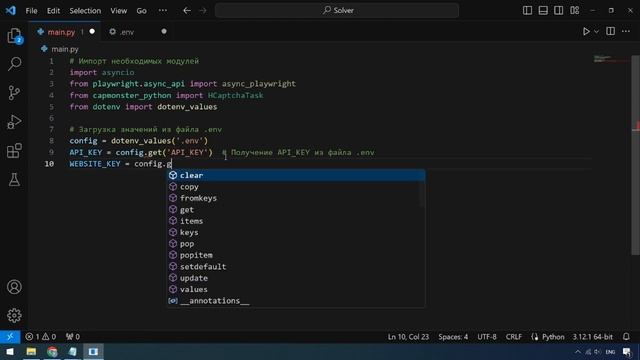Show hidden tray icons chevron
Image resolution: width=640 pixels, height=360 pixels.
pyautogui.click(x=578, y=352)
